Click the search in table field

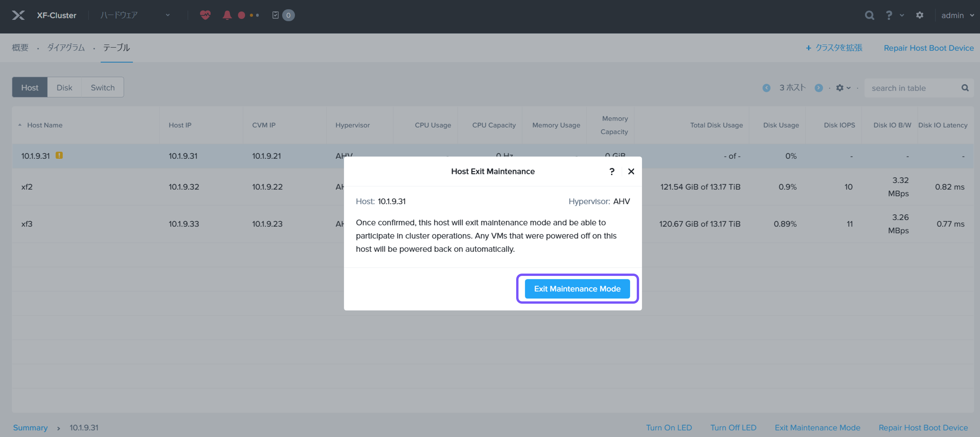[913, 88]
